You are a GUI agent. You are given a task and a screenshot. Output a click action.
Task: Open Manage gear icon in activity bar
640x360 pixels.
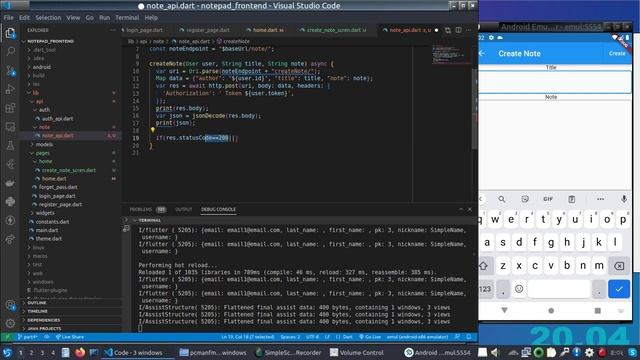coord(10,323)
